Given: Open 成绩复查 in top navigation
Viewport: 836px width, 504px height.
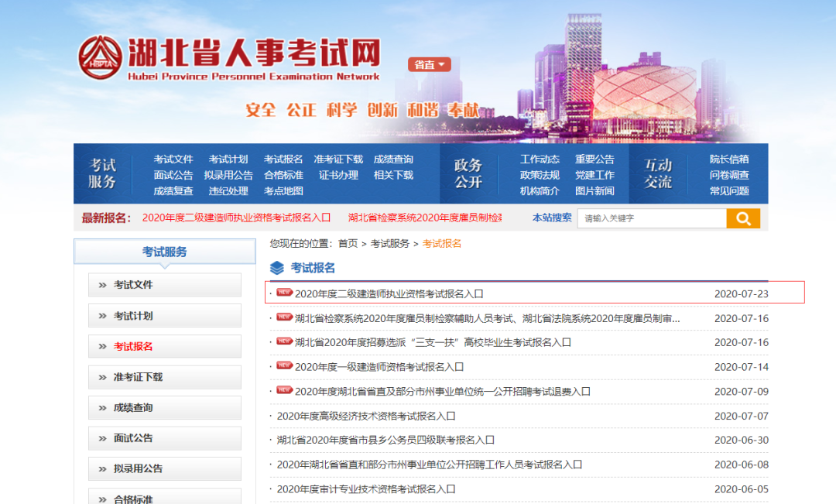Looking at the screenshot, I should click(x=173, y=191).
